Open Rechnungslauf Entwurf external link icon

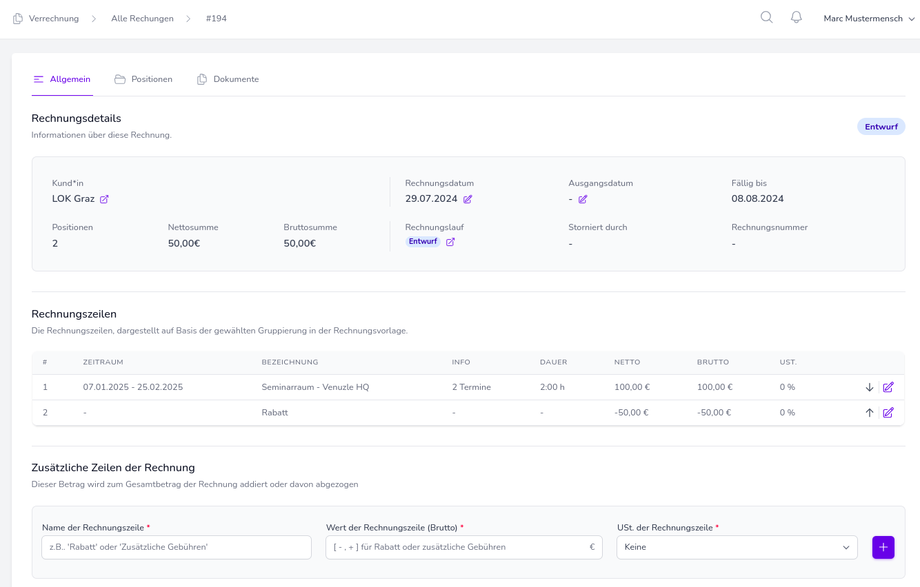pos(450,242)
